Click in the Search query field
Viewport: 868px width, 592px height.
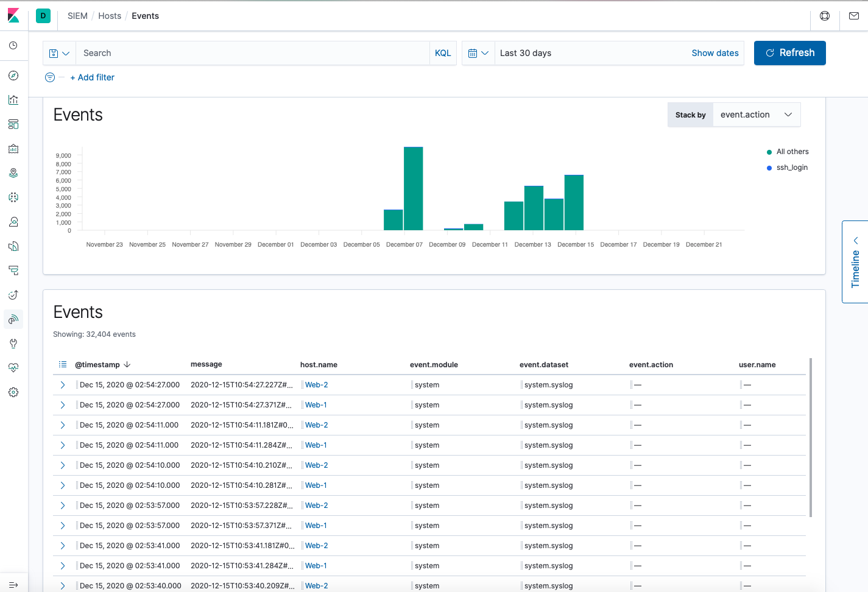[x=252, y=53]
